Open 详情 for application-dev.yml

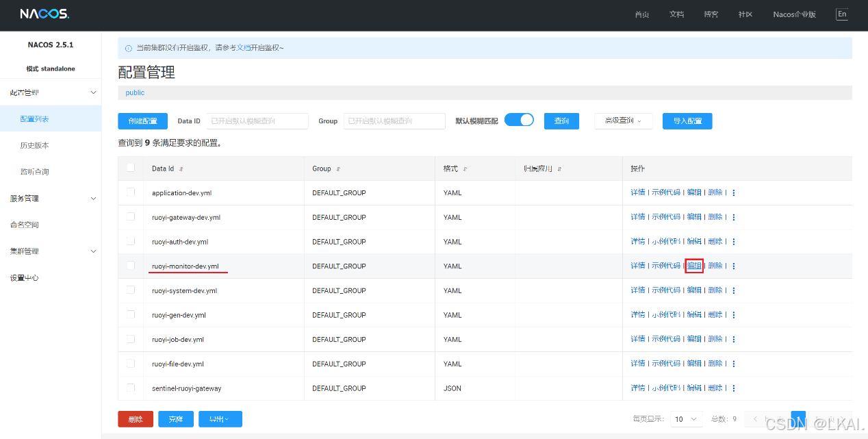(638, 192)
